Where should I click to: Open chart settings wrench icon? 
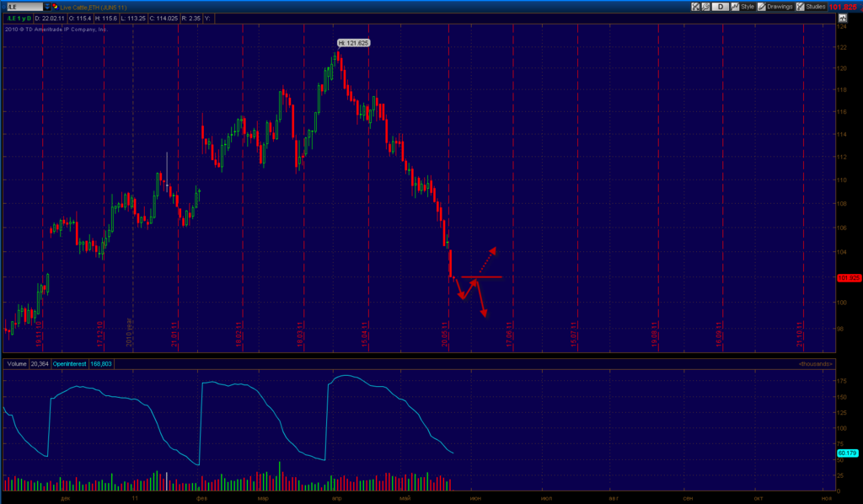[x=705, y=7]
